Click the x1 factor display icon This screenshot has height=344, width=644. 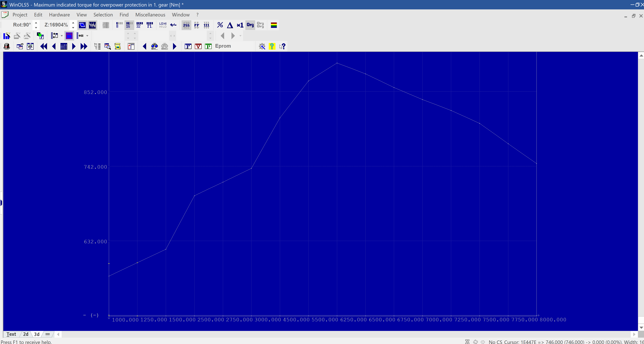(240, 25)
